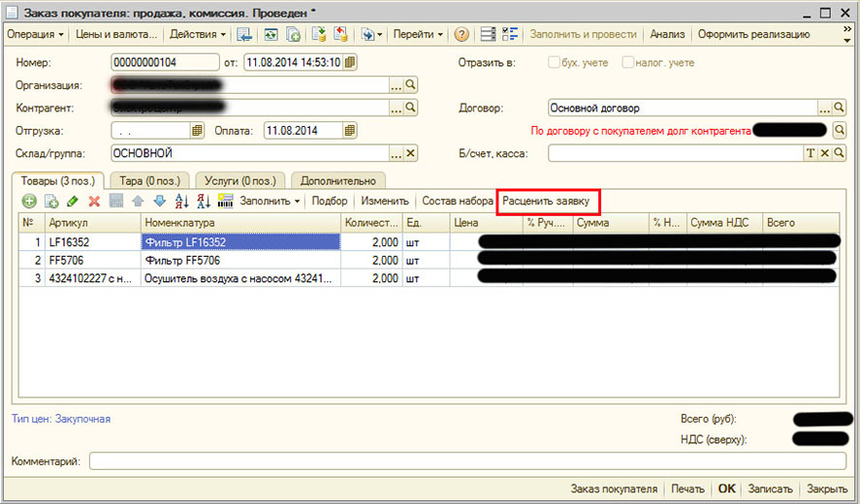Expand the Перейти dropdown menu
This screenshot has height=504, width=860.
click(x=419, y=35)
